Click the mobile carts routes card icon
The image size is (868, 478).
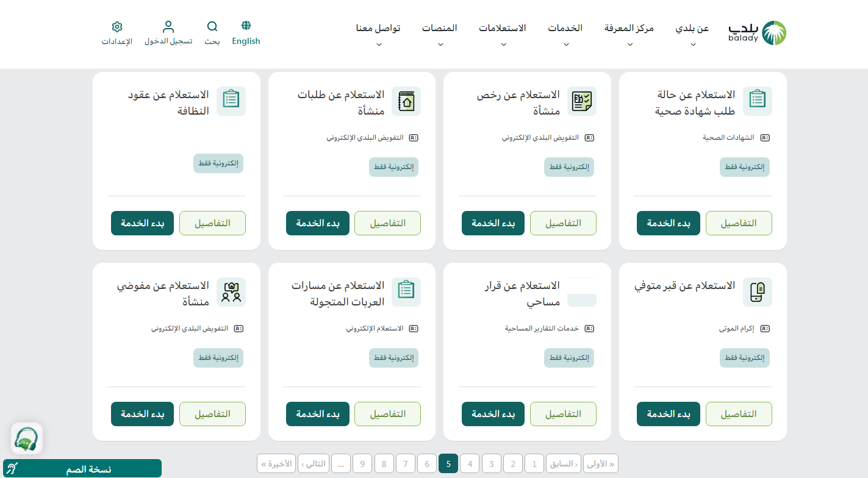coord(406,291)
